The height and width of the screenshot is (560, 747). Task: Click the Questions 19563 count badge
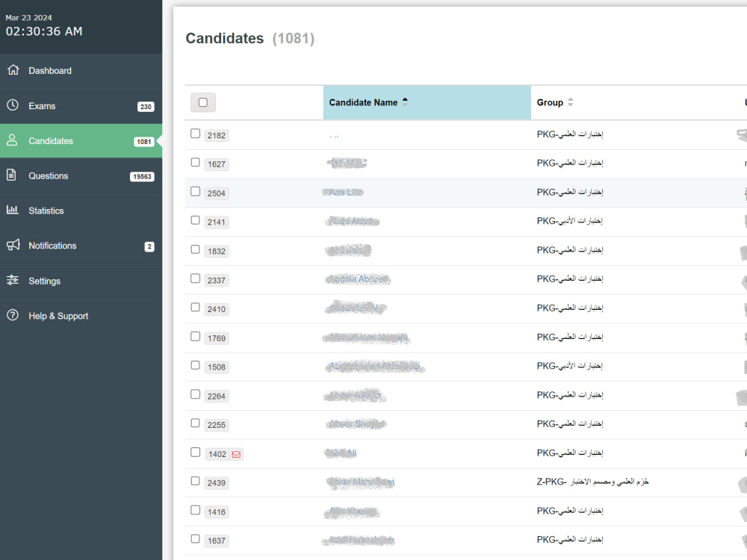click(142, 177)
